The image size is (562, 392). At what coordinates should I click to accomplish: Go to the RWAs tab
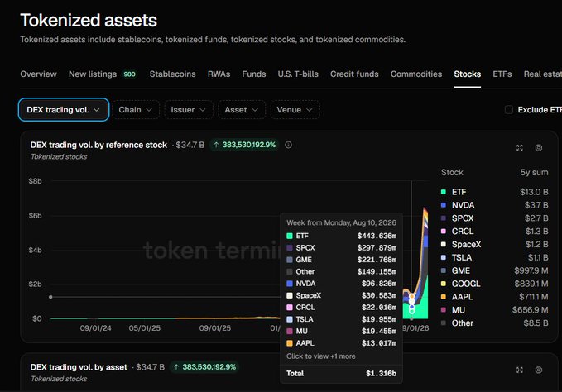click(x=219, y=74)
